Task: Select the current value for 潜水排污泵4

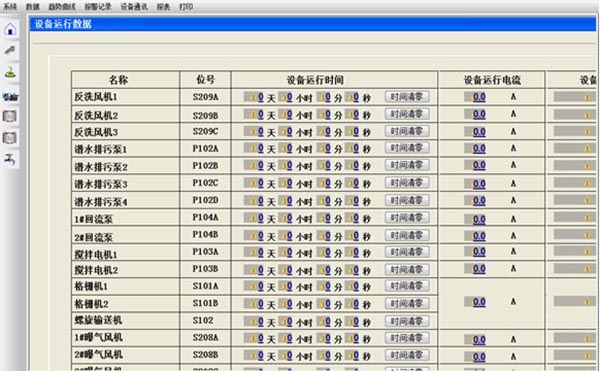Action: coord(475,201)
